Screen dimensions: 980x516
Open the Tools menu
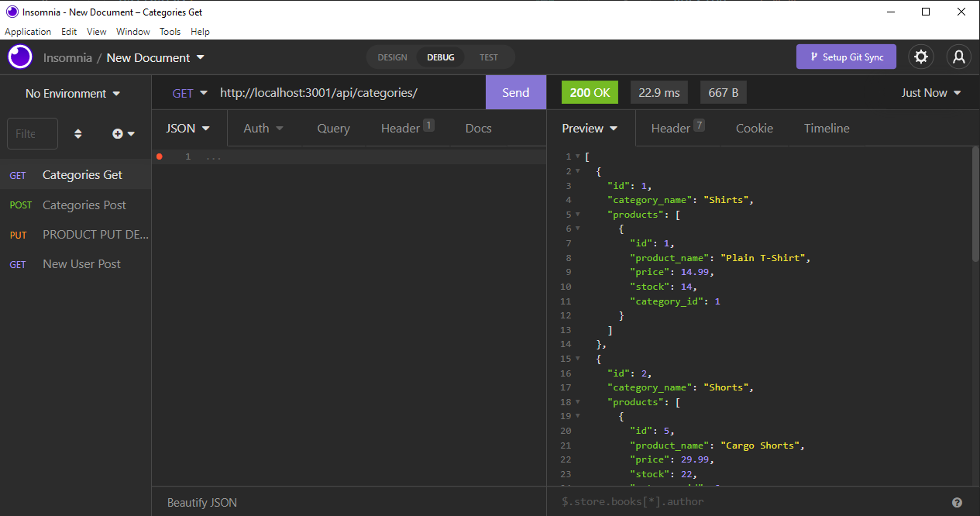[x=170, y=31]
